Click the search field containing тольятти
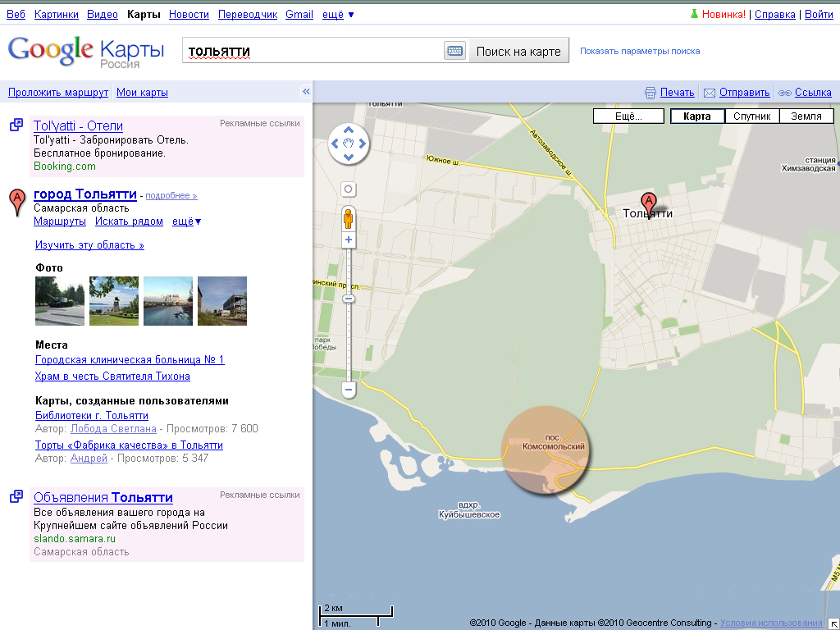Image resolution: width=840 pixels, height=630 pixels. 313,51
